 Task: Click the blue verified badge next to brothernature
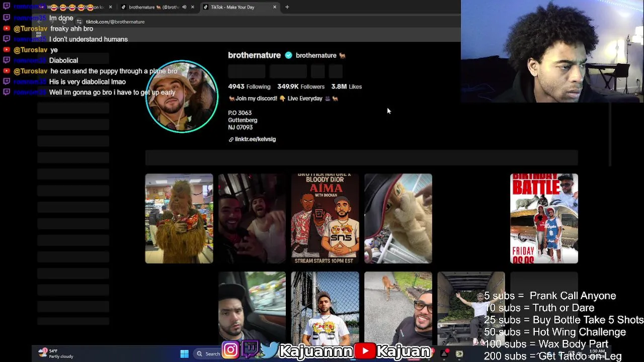point(288,55)
